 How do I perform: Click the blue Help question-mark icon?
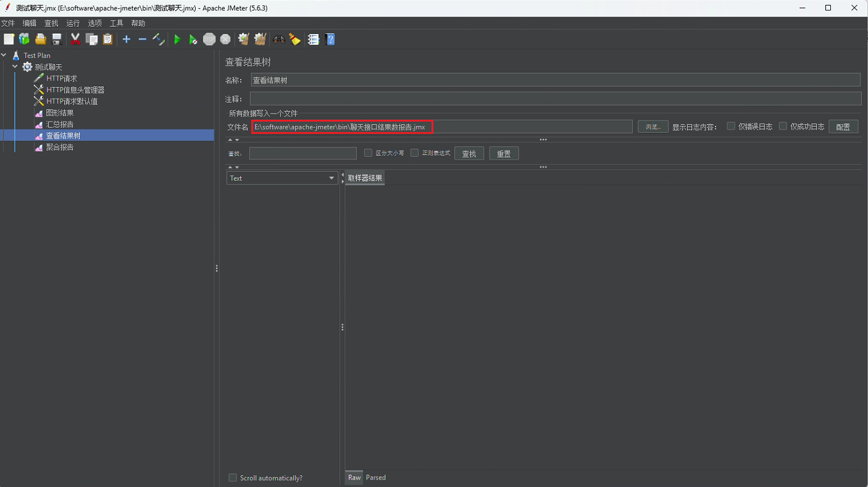pyautogui.click(x=330, y=40)
